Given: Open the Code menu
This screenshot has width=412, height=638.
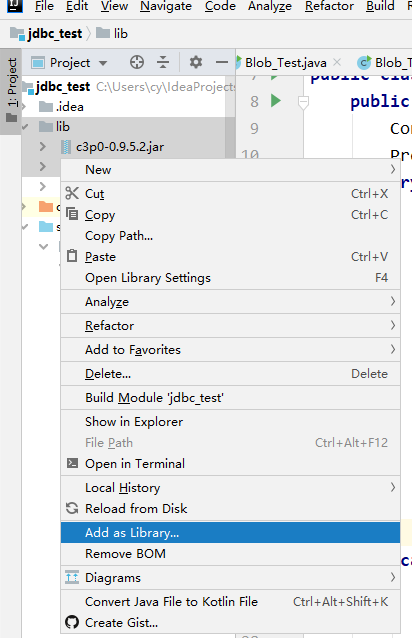Looking at the screenshot, I should point(220,6).
